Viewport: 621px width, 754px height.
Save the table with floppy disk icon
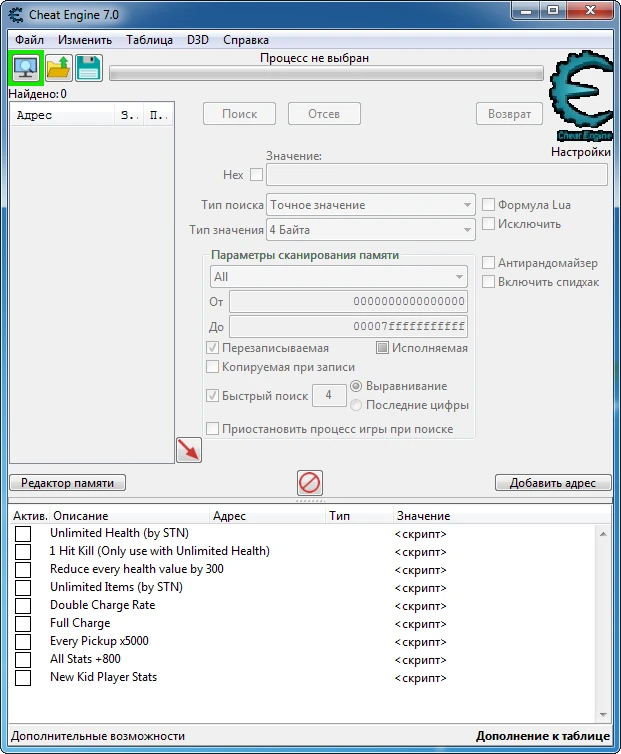click(x=89, y=68)
